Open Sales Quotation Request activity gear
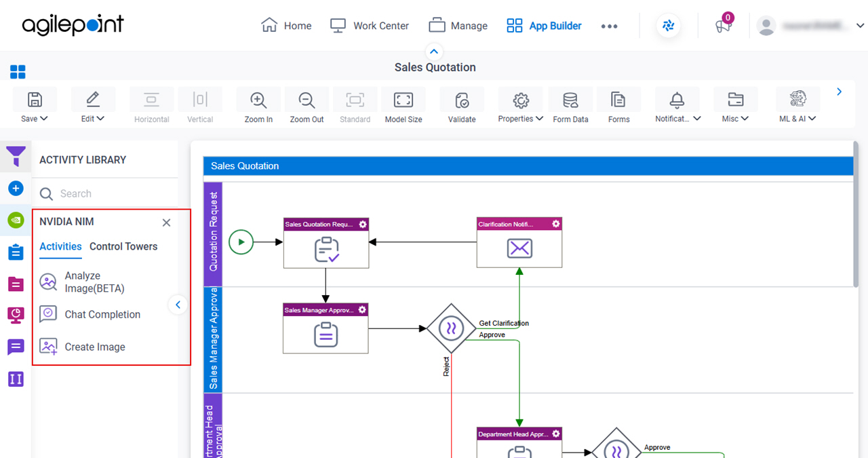This screenshot has height=458, width=868. click(363, 224)
